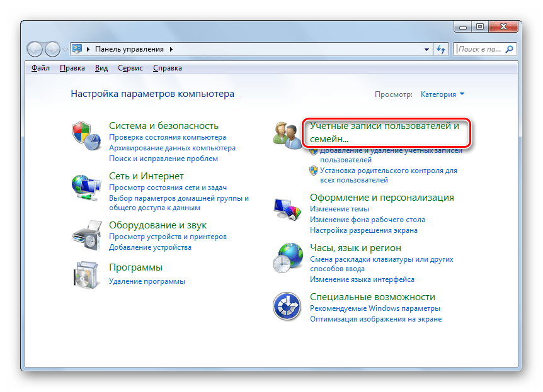Click 'Оптимизация изображения на экране' link
The height and width of the screenshot is (392, 543).
375,319
